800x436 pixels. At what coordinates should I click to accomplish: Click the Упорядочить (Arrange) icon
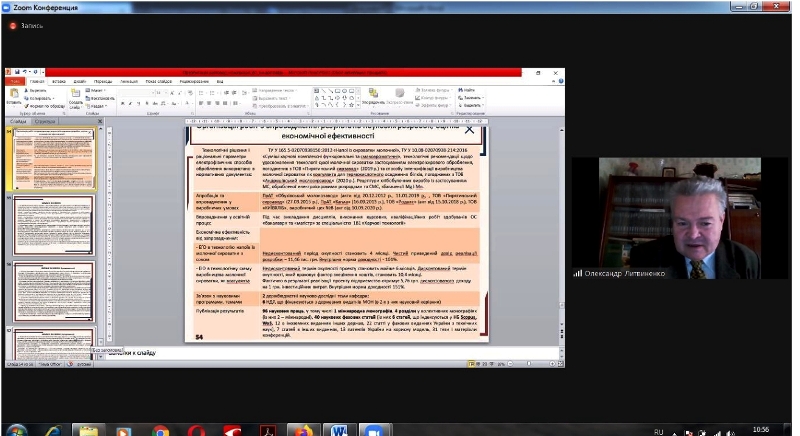[373, 95]
